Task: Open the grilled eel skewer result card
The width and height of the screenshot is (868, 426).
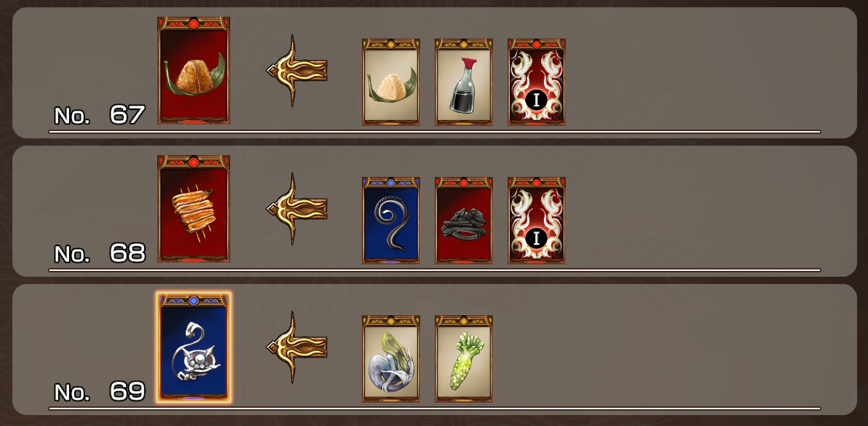Action: click(x=193, y=208)
